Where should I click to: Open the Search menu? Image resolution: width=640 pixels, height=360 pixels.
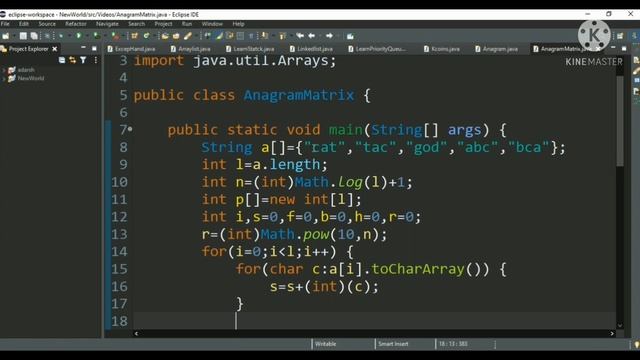pyautogui.click(x=136, y=24)
